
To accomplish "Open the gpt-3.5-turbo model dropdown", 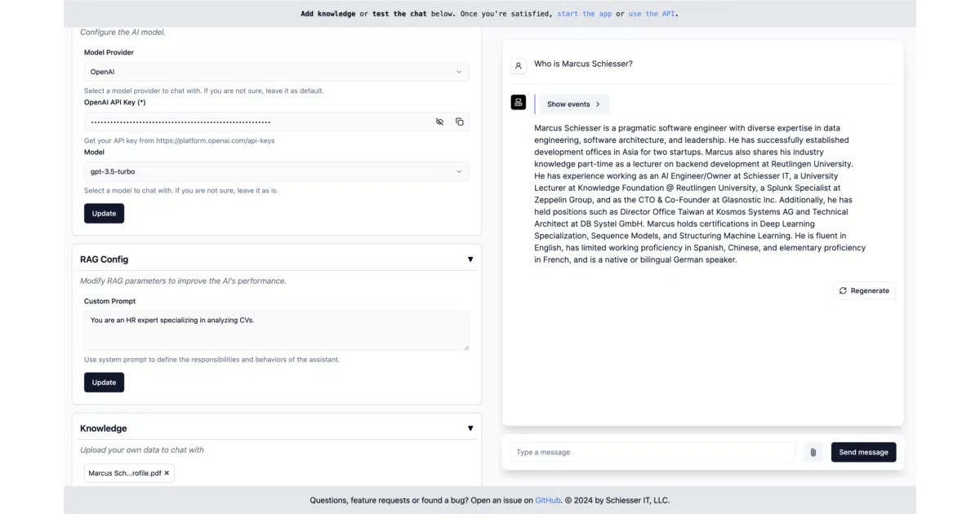I will click(x=277, y=172).
